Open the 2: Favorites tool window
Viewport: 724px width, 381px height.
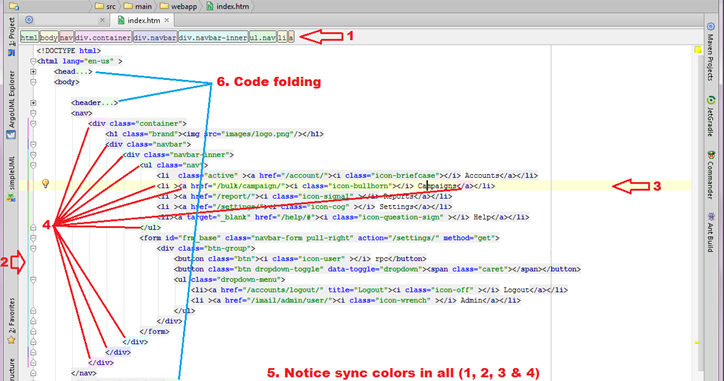point(12,321)
